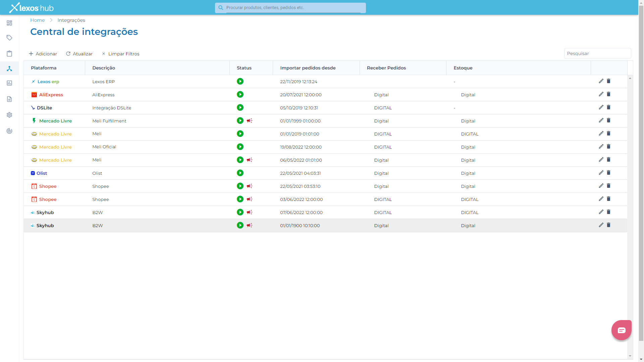Click the red megaphone on the first Shopee row
This screenshot has height=362, width=644.
pyautogui.click(x=250, y=186)
